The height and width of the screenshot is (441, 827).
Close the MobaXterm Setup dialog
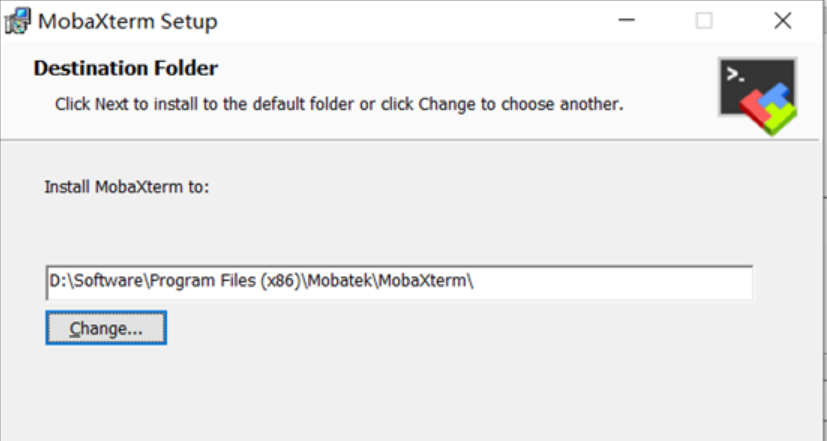(782, 20)
